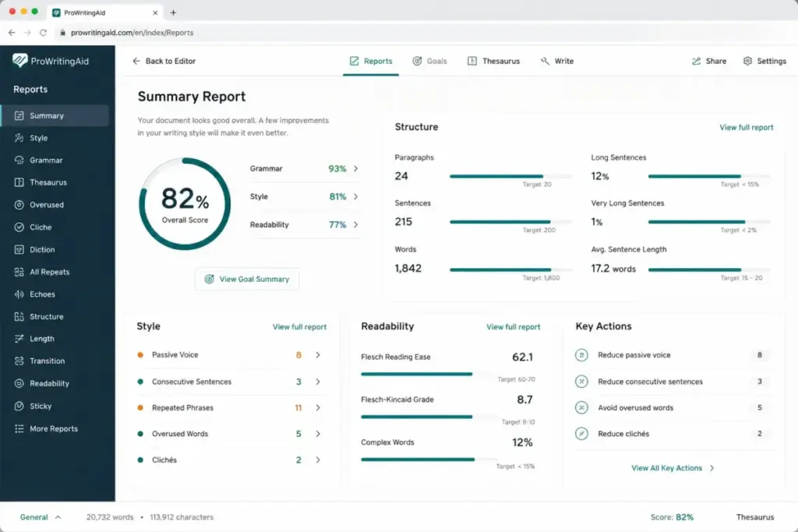Click View All Key Actions link
This screenshot has height=532, width=798.
click(x=673, y=468)
